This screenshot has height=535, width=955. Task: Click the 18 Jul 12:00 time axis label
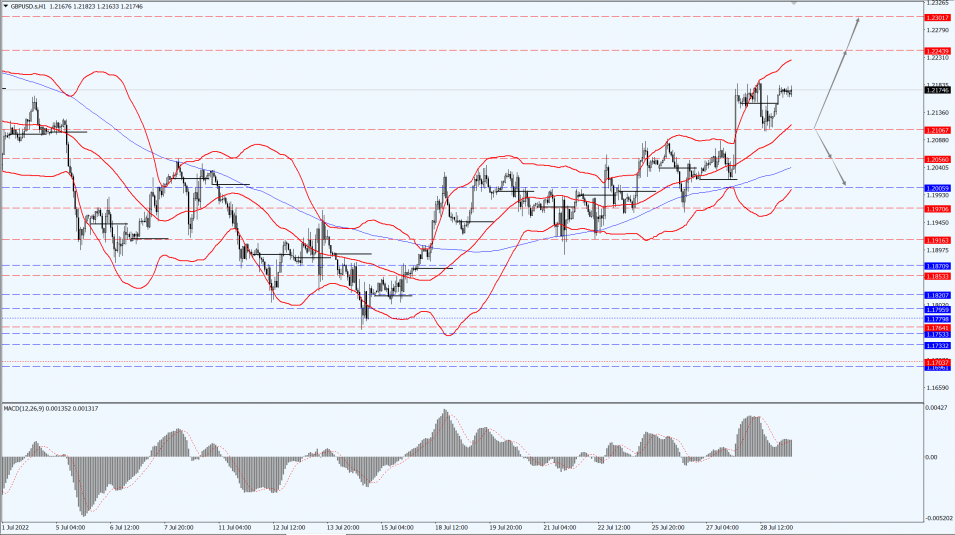click(x=452, y=526)
